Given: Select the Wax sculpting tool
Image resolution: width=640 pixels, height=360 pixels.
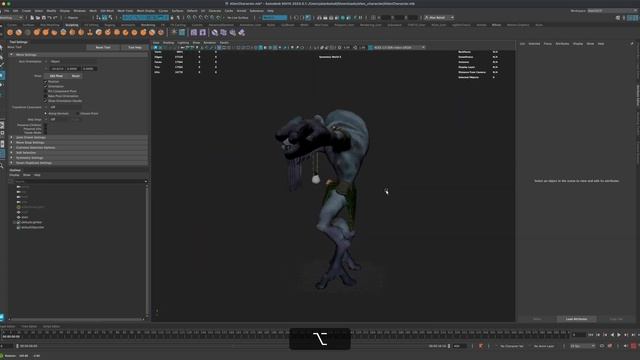Looking at the screenshot, I should [x=99, y=32].
